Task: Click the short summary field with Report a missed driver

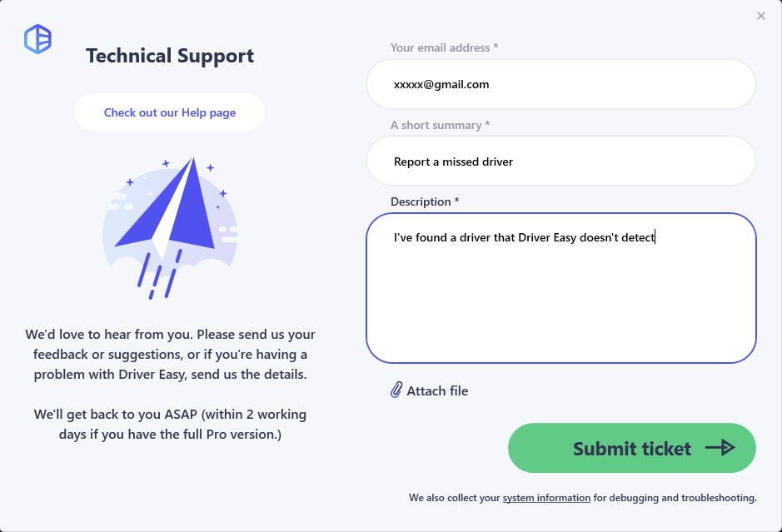Action: tap(561, 161)
